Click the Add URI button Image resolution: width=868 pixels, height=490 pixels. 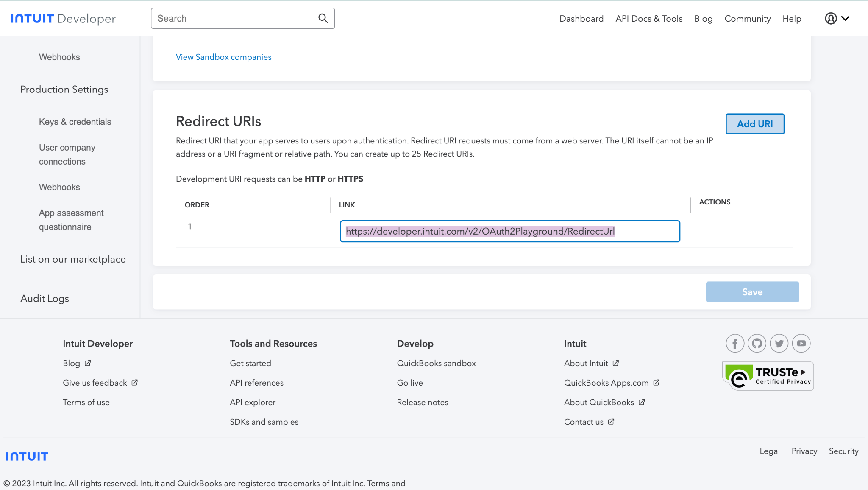click(x=755, y=123)
